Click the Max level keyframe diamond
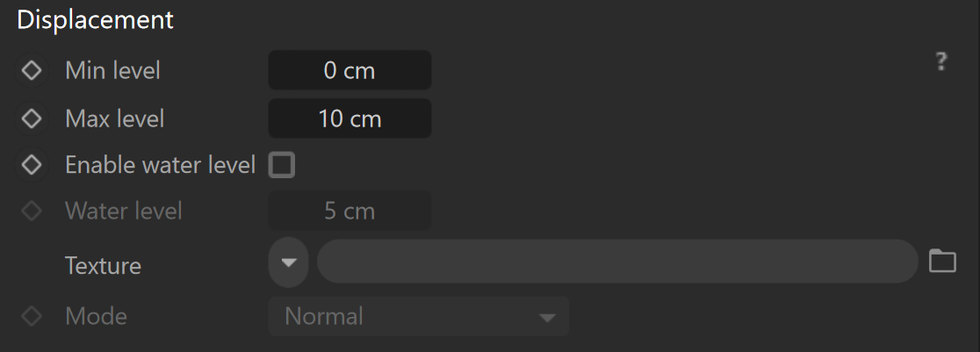The image size is (980, 352). click(x=32, y=119)
